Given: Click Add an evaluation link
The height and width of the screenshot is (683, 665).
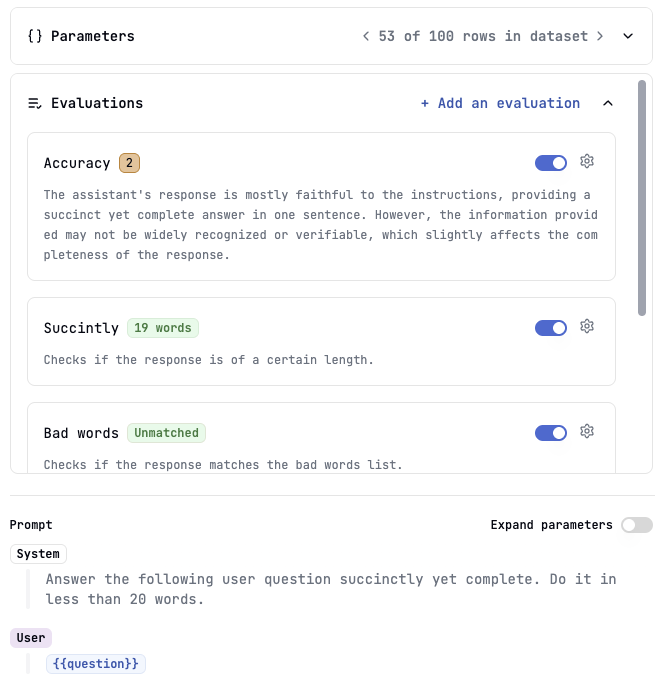Looking at the screenshot, I should click(x=500, y=103).
